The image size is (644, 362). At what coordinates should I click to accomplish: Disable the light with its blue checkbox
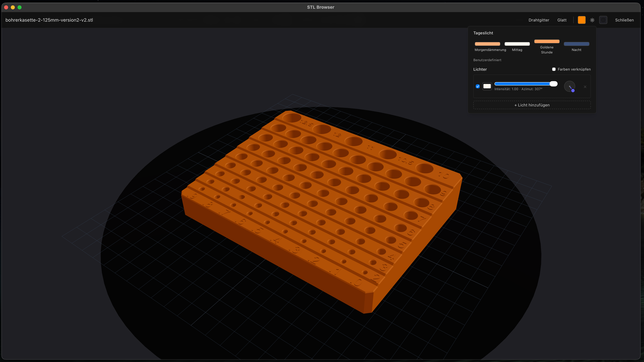tap(478, 86)
